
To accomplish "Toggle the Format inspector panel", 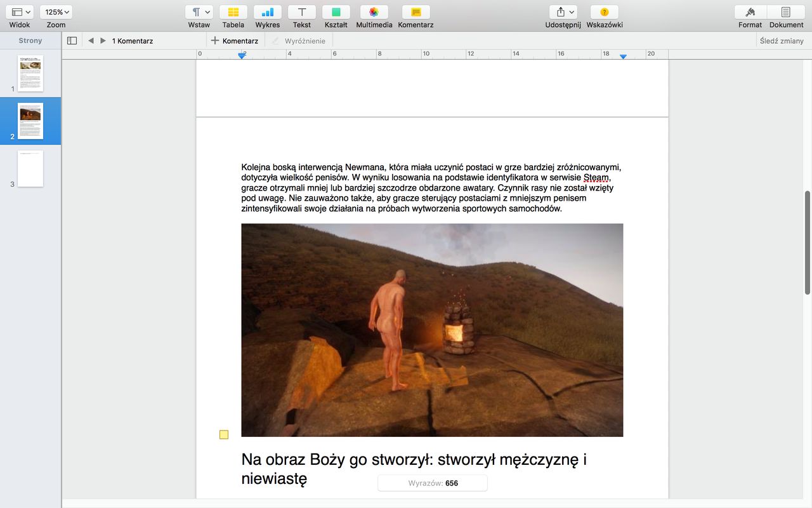I will (x=750, y=12).
